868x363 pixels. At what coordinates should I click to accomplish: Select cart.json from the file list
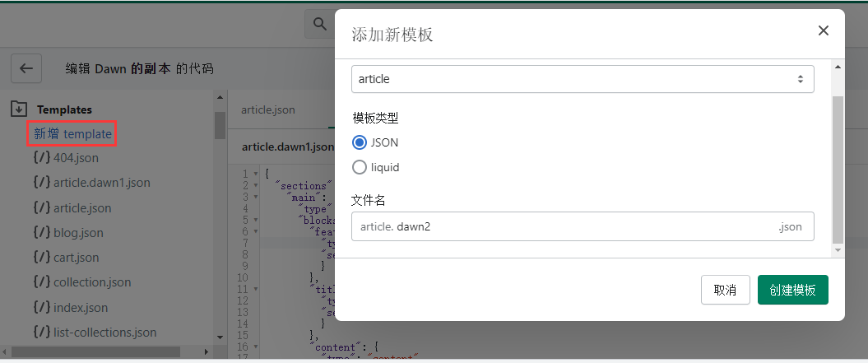(x=76, y=258)
